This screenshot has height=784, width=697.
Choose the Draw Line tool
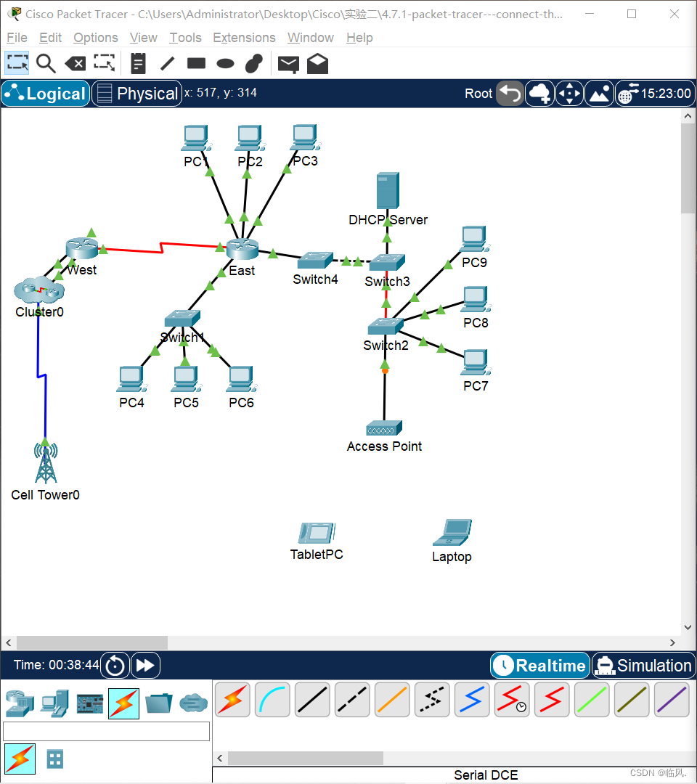tap(167, 63)
